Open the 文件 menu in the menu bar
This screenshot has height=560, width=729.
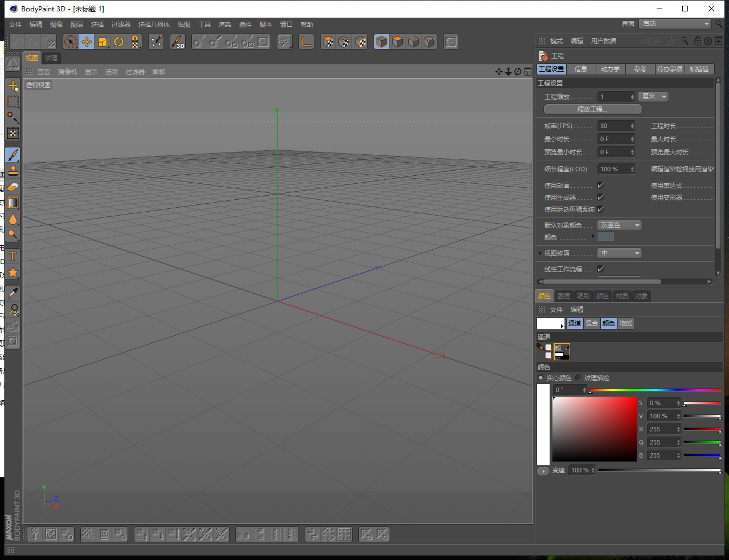(15, 24)
